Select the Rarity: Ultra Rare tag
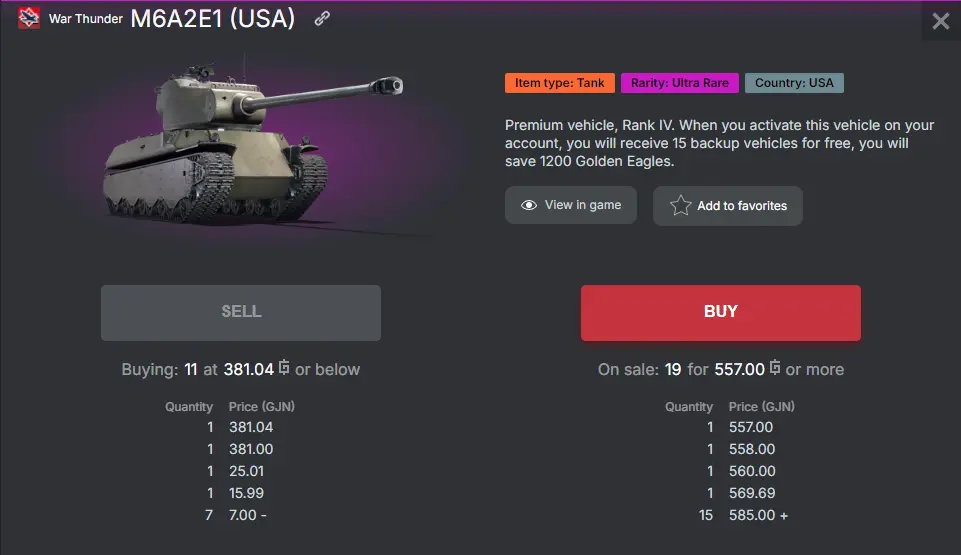The height and width of the screenshot is (555, 961). click(679, 83)
